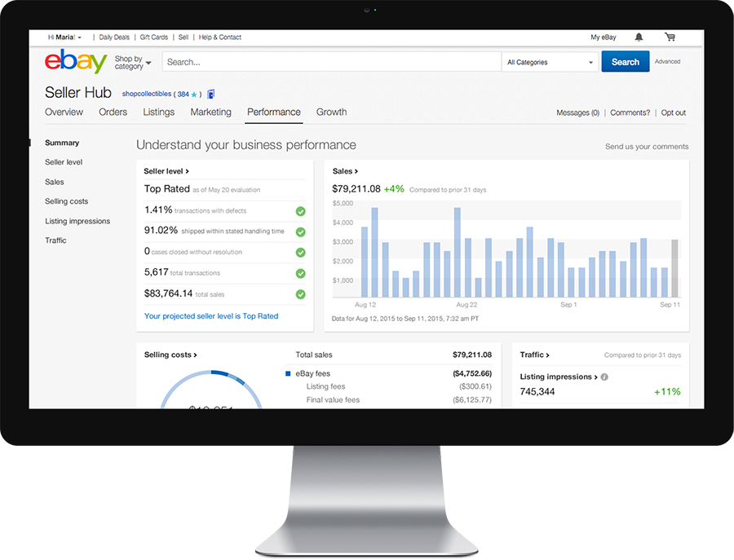Expand the Seller level section heading

point(166,171)
